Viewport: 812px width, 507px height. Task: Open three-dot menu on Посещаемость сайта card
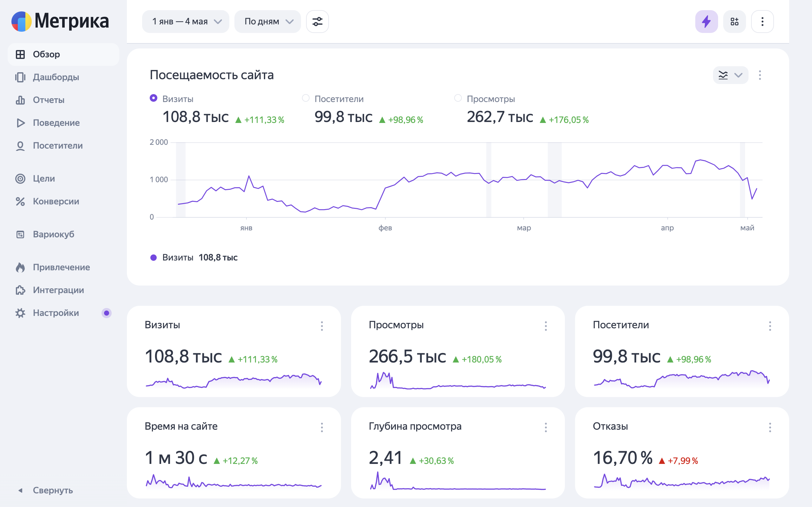coord(760,75)
